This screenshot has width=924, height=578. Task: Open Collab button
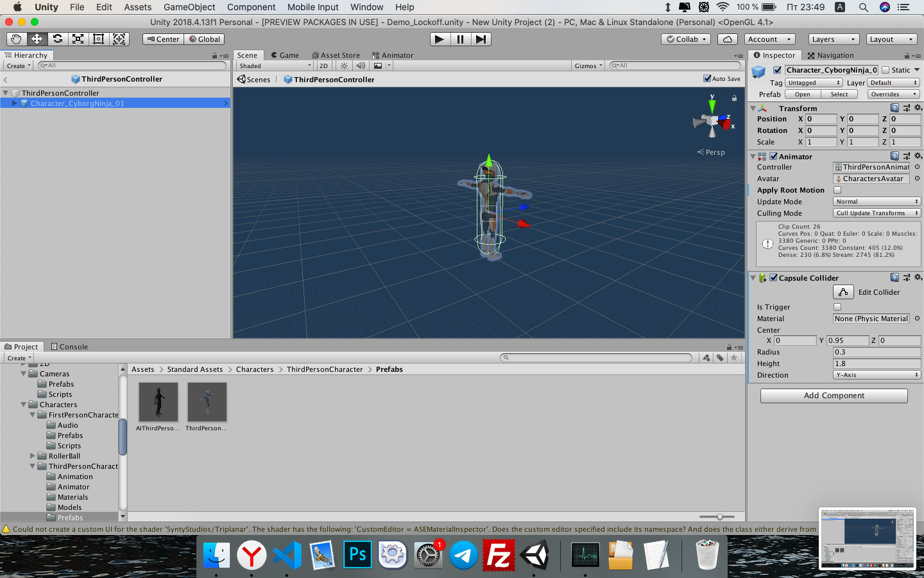[686, 39]
